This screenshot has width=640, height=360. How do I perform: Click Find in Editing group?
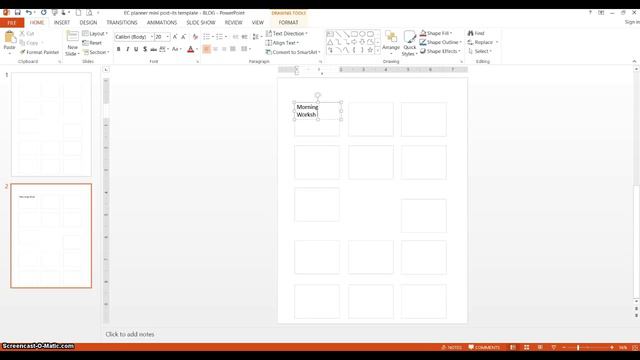click(x=476, y=33)
